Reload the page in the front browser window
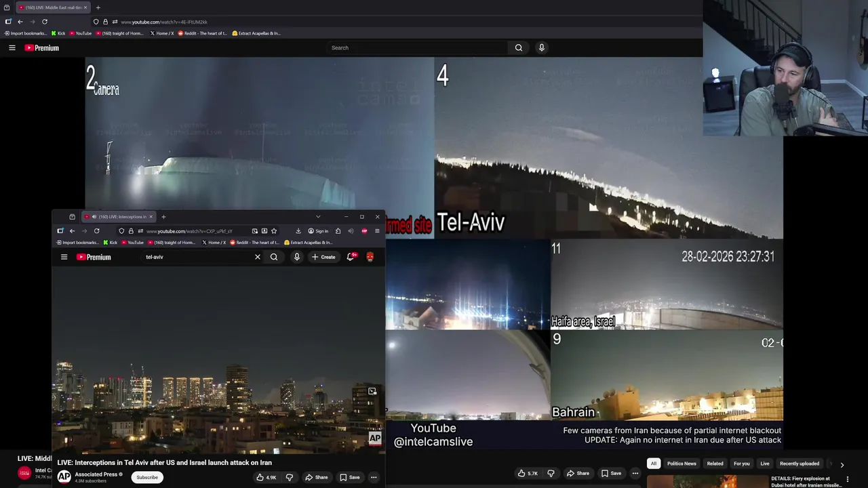868x488 pixels. 96,231
